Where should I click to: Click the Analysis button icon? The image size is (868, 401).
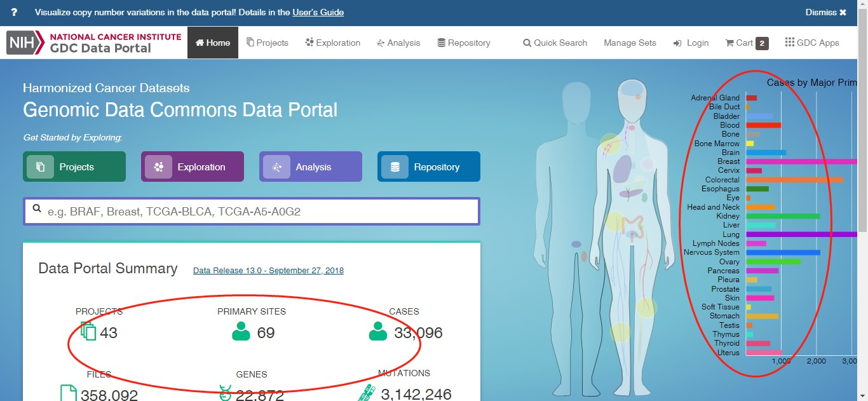(x=277, y=167)
